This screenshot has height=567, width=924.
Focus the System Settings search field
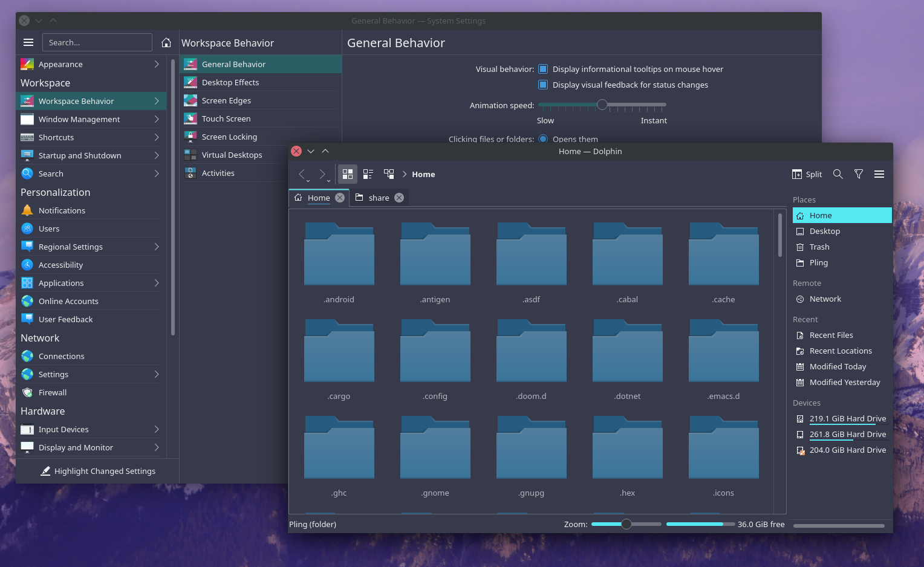click(x=97, y=42)
